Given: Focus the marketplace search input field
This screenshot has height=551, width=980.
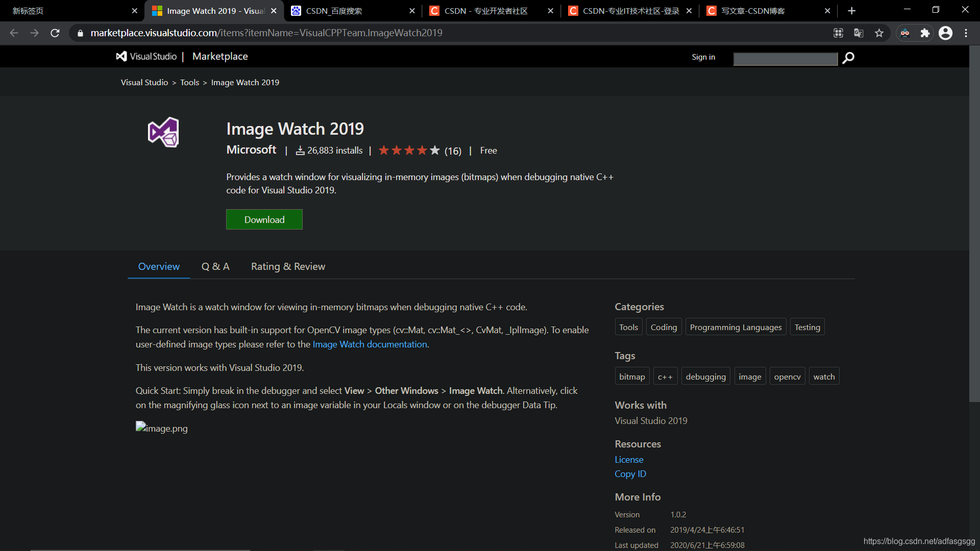Looking at the screenshot, I should pyautogui.click(x=785, y=59).
